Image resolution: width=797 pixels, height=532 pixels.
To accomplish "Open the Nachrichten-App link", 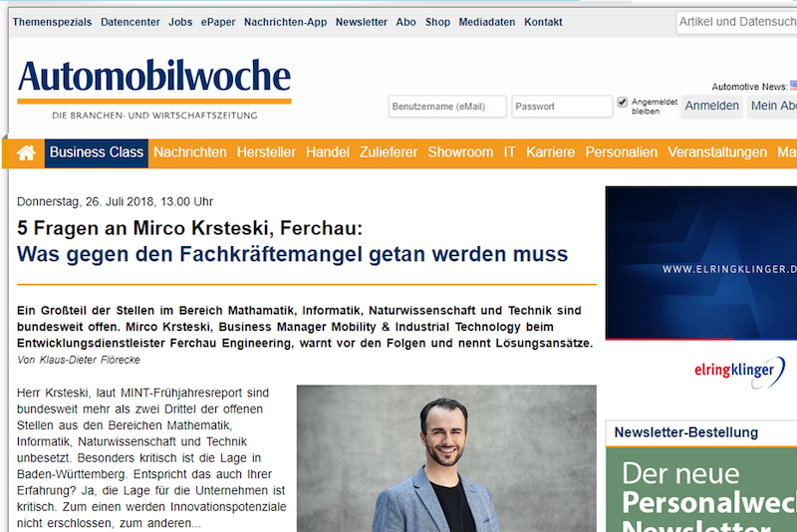I will (285, 22).
